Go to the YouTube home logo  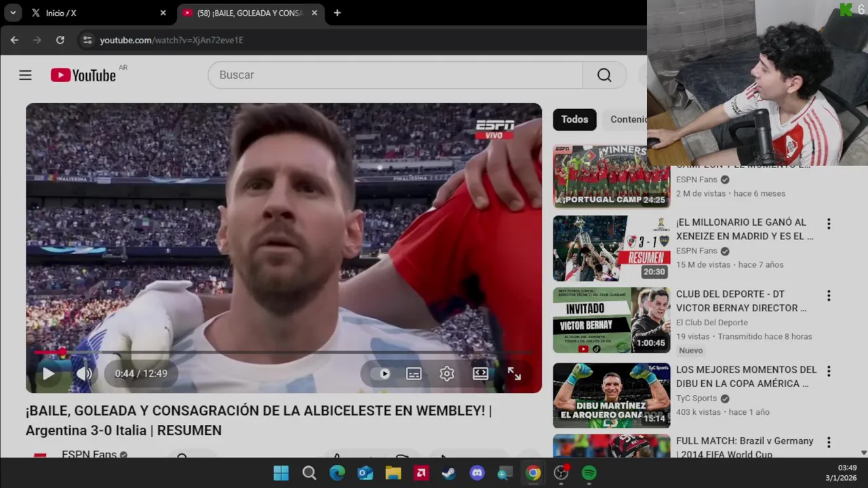click(x=83, y=75)
